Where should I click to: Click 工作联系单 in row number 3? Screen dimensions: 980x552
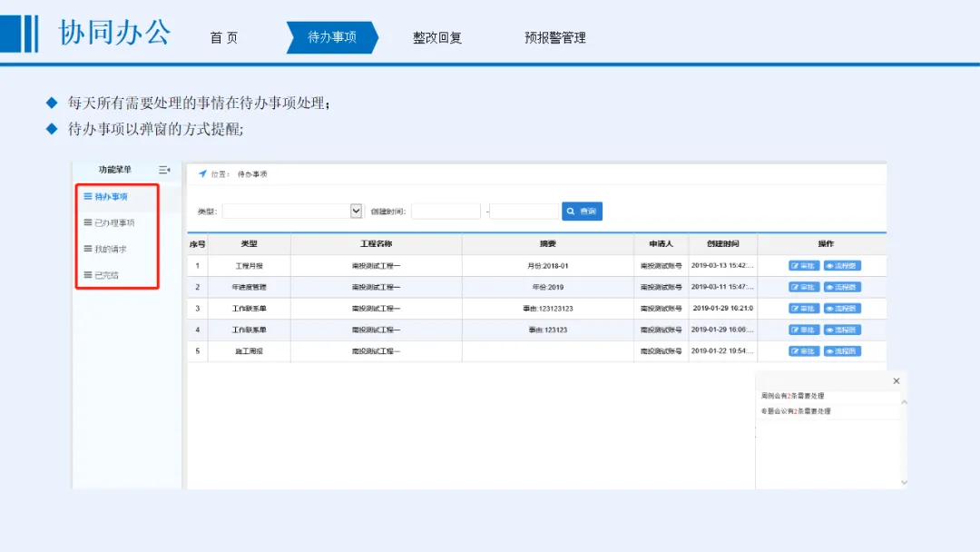[x=249, y=308]
